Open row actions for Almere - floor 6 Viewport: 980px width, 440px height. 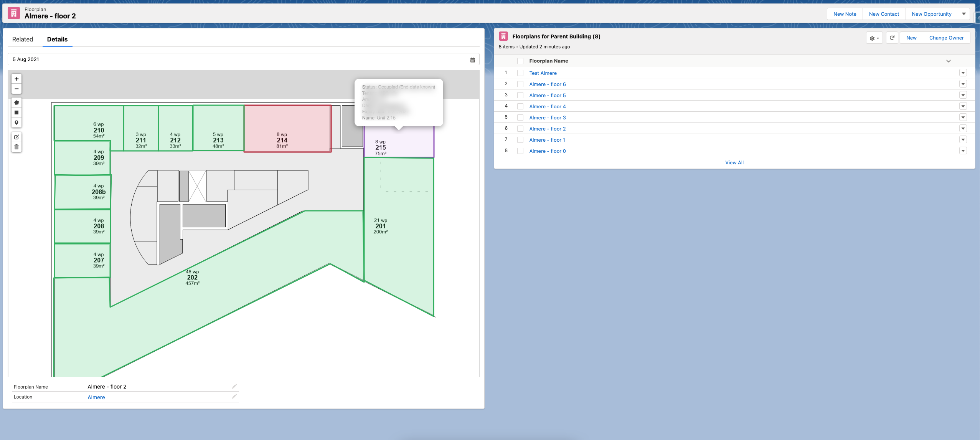(963, 84)
